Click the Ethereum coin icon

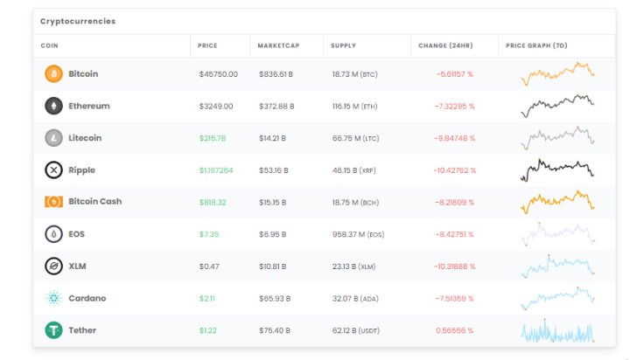point(53,106)
